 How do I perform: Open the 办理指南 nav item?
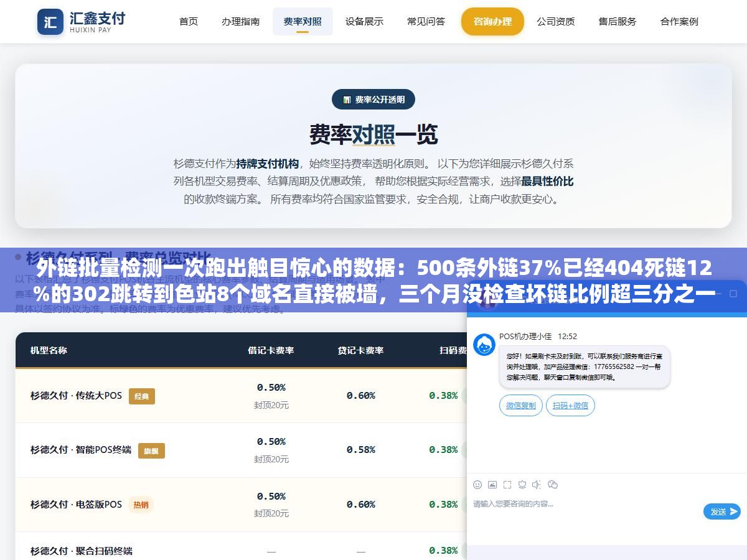point(241,21)
